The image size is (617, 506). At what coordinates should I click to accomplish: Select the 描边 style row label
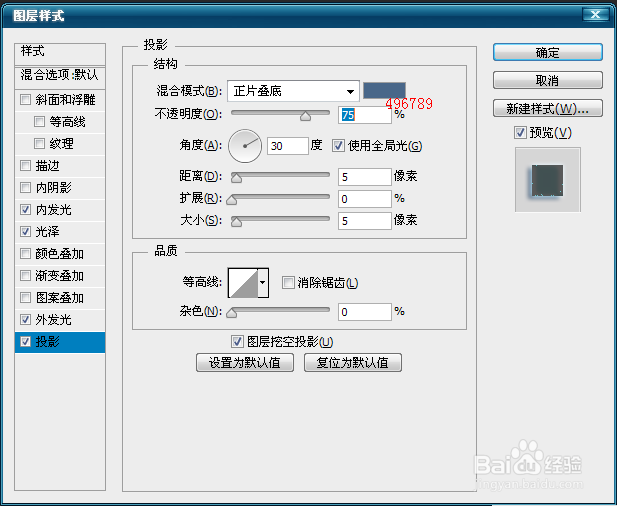47,166
